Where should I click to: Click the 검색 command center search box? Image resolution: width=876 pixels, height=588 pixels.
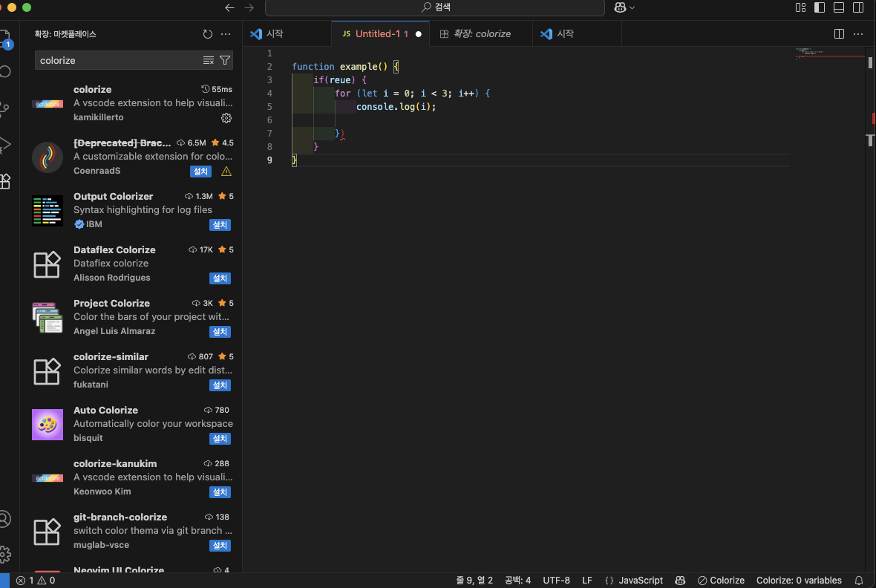(434, 7)
